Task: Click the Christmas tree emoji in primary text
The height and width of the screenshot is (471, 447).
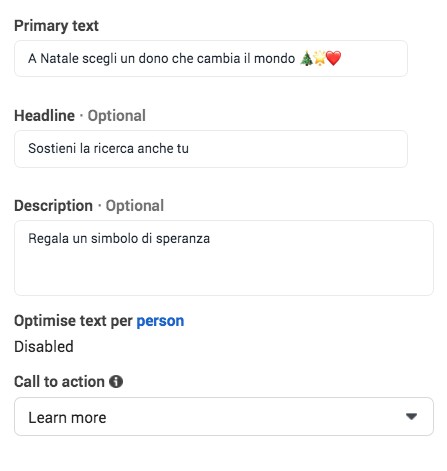Action: 306,58
